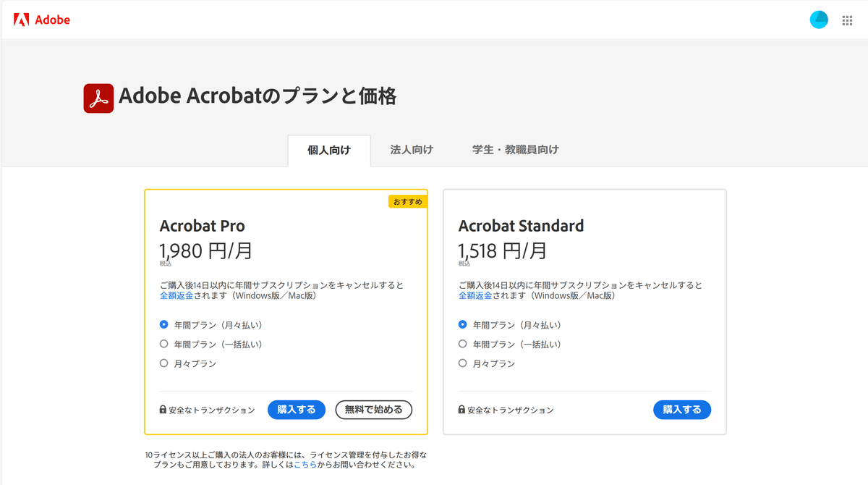Click 無料で始める button
Screen dimensions: 868x485
point(374,410)
